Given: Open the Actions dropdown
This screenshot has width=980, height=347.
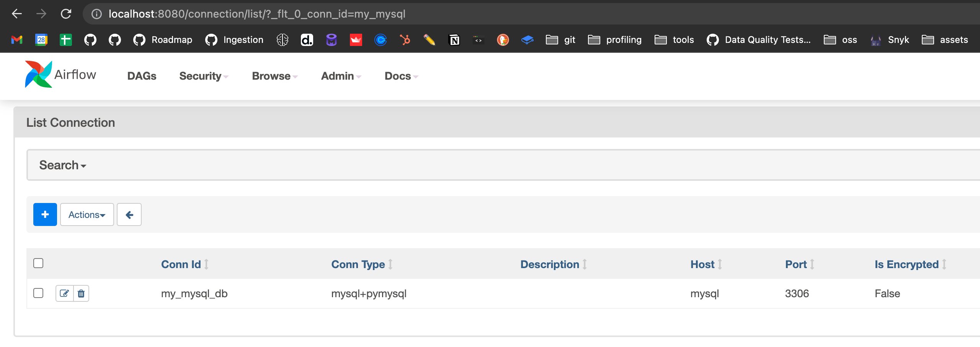Looking at the screenshot, I should click(x=87, y=214).
